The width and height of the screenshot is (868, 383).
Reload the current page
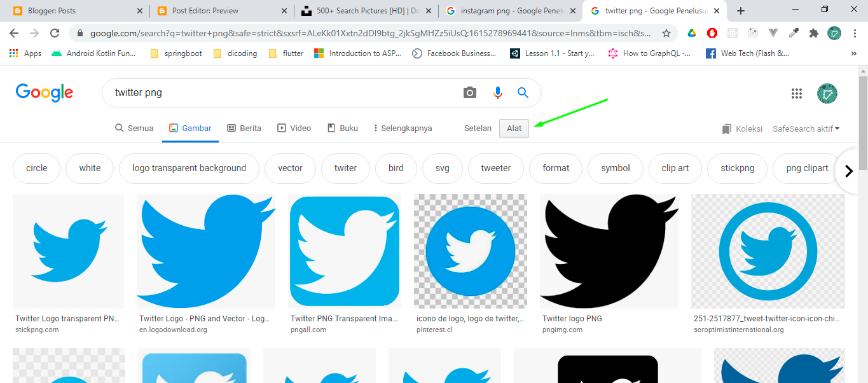click(x=55, y=33)
